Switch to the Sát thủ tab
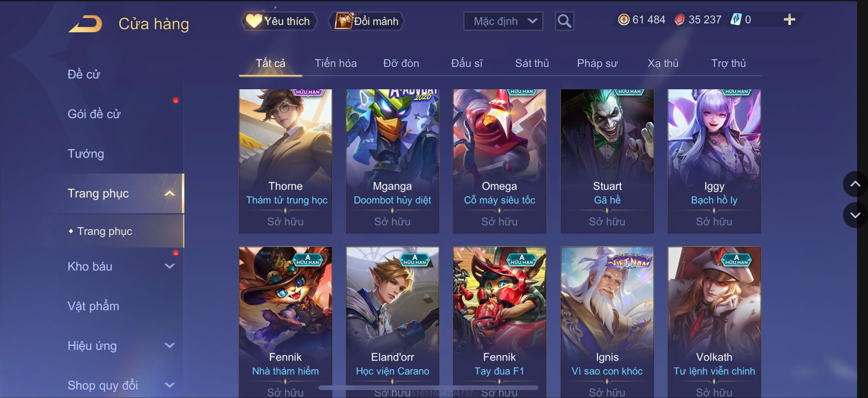 tap(532, 63)
